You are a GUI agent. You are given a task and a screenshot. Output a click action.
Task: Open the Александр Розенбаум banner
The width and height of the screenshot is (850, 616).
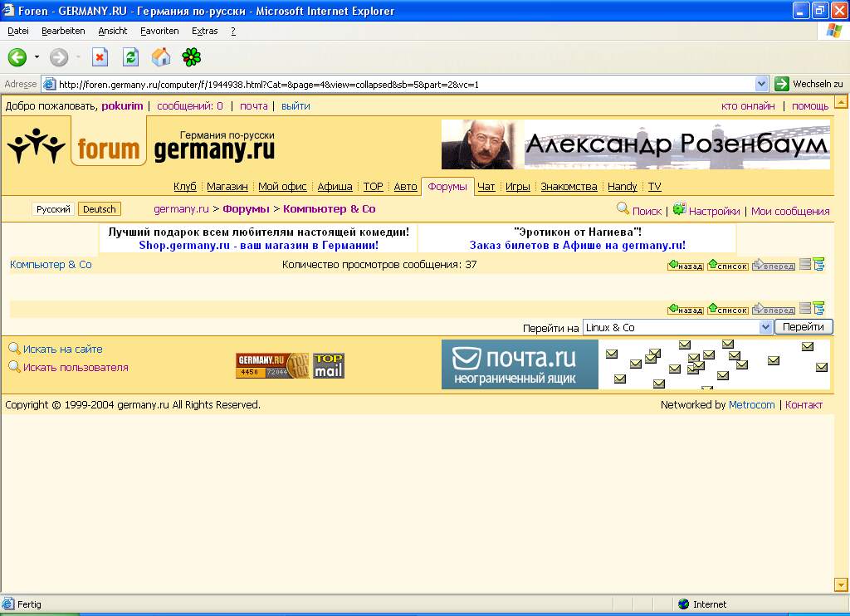(635, 144)
